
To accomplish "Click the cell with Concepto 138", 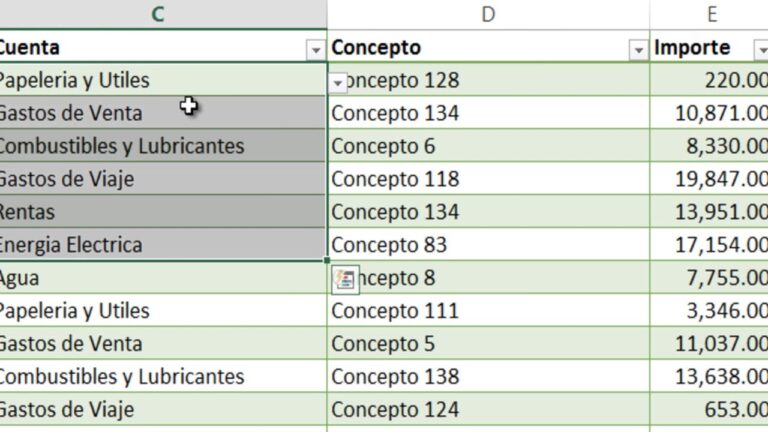I will [488, 377].
